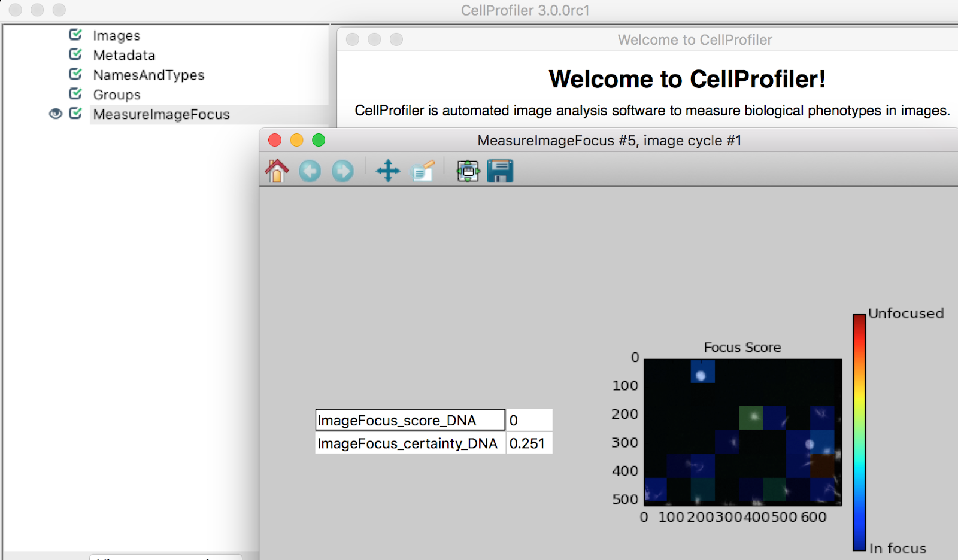Image resolution: width=958 pixels, height=560 pixels.
Task: Click the certainty value 0.251
Action: coord(529,443)
